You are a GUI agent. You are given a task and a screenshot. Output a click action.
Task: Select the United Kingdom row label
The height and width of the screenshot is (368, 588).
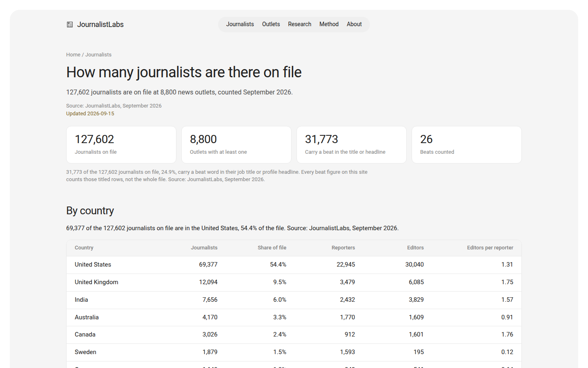coord(96,282)
